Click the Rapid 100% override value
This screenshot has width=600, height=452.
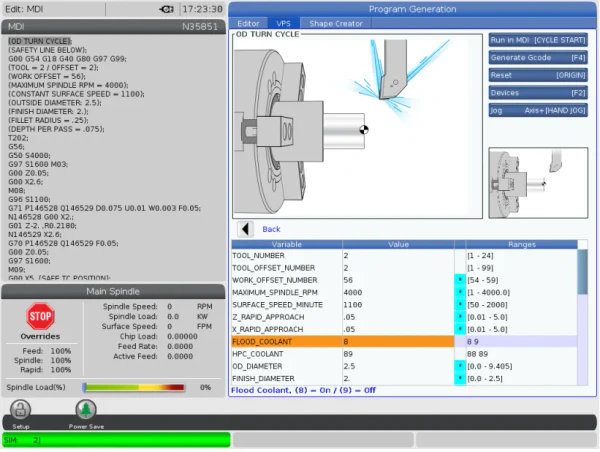coord(60,370)
